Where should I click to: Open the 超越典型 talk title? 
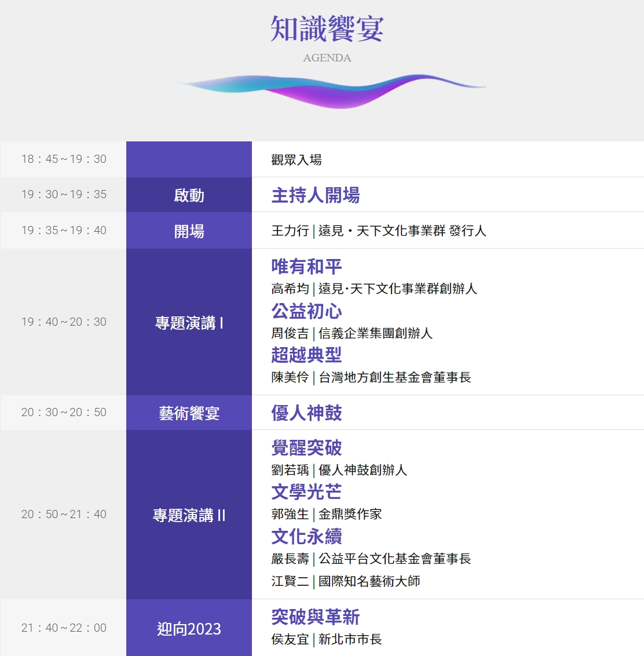(306, 355)
